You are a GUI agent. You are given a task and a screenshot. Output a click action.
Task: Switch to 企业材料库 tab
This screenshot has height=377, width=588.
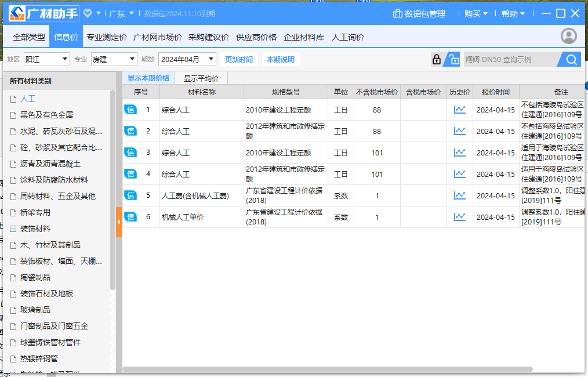point(304,37)
